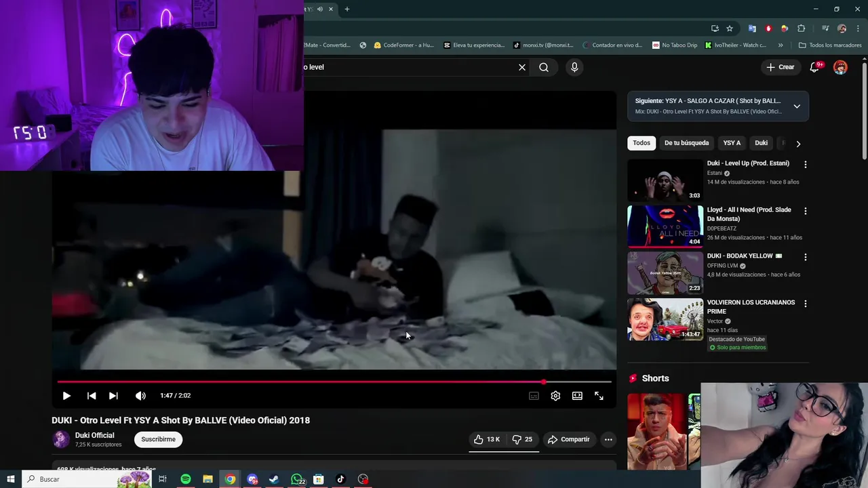This screenshot has height=488, width=868.
Task: Open Todos los marcadores folder
Action: tap(830, 45)
